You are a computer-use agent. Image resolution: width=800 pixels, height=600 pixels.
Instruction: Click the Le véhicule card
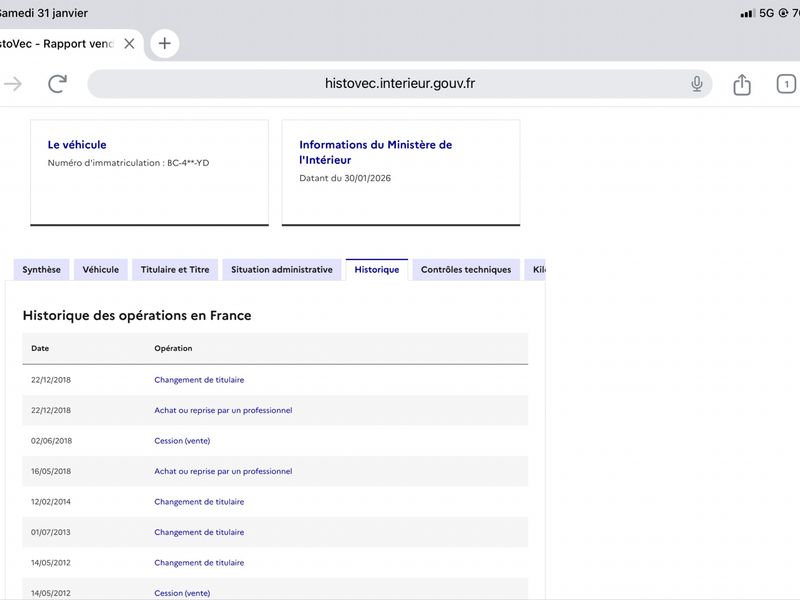(149, 172)
